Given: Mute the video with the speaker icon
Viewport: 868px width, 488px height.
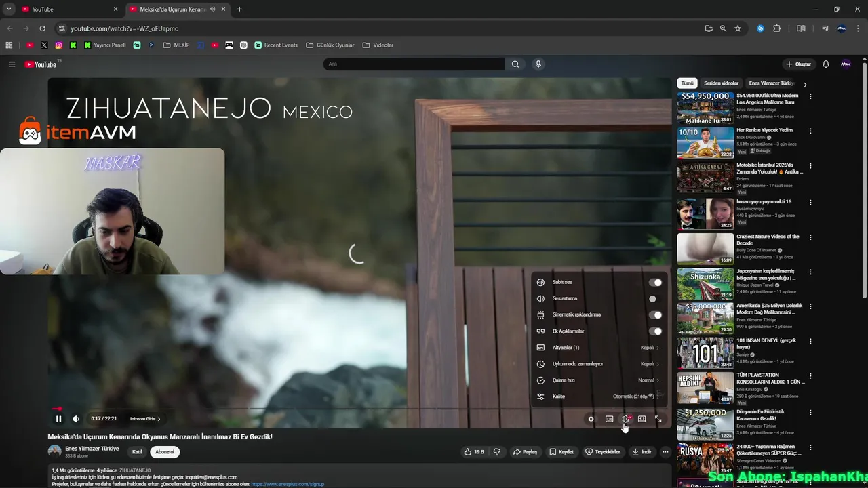Looking at the screenshot, I should pyautogui.click(x=76, y=419).
